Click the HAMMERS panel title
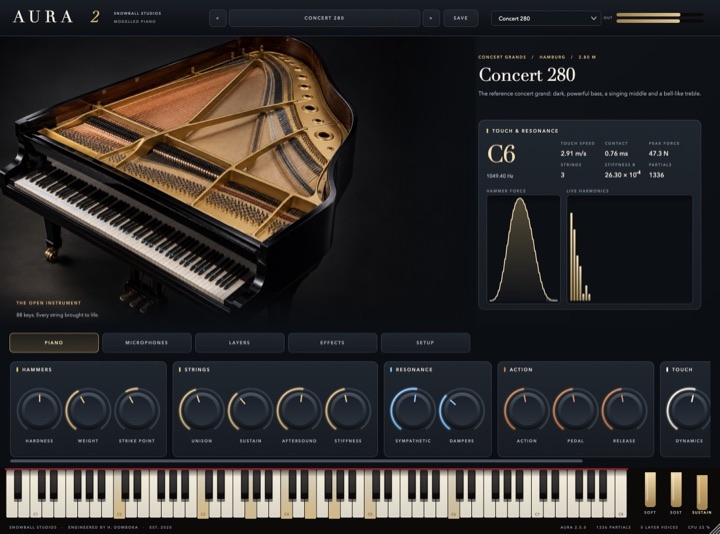Viewport: 720px width, 534px height. click(37, 370)
